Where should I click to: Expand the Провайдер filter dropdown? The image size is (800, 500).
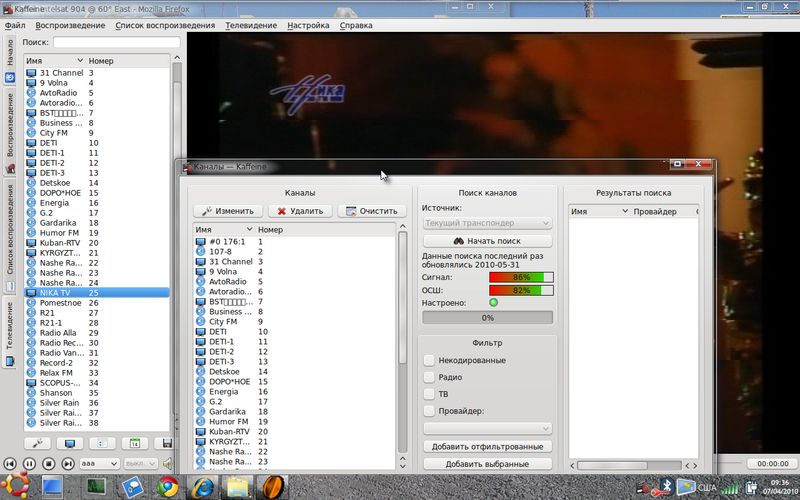click(487, 428)
